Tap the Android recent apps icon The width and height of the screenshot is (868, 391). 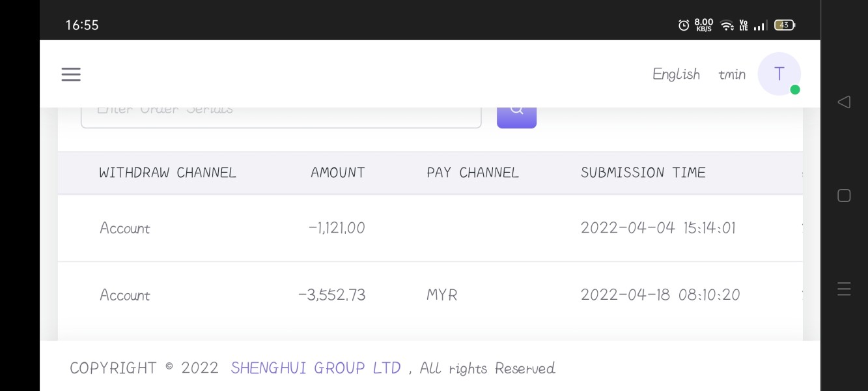pos(844,289)
